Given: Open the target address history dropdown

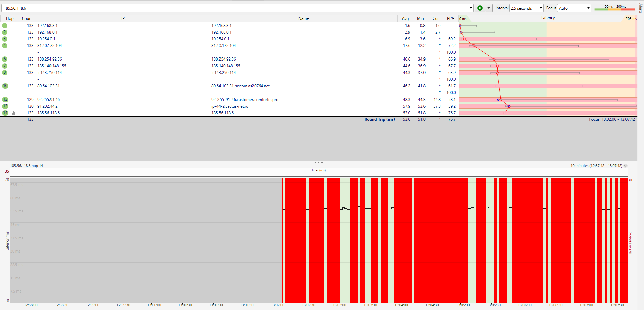Looking at the screenshot, I should point(471,8).
